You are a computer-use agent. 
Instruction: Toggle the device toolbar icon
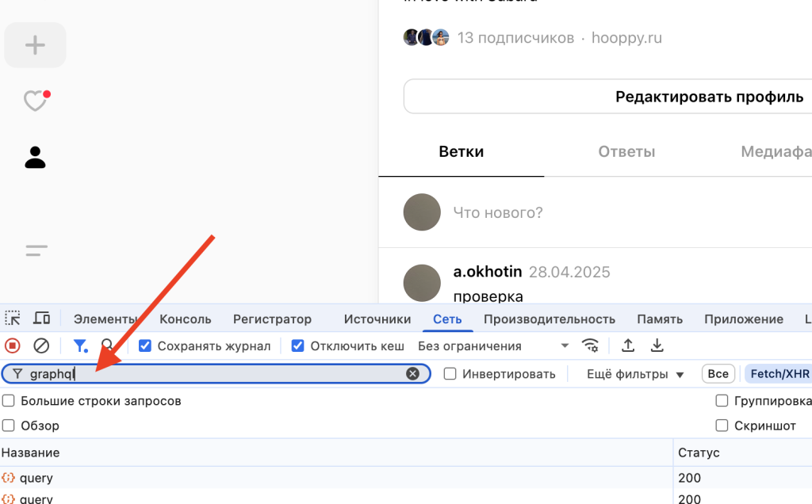[x=41, y=319]
